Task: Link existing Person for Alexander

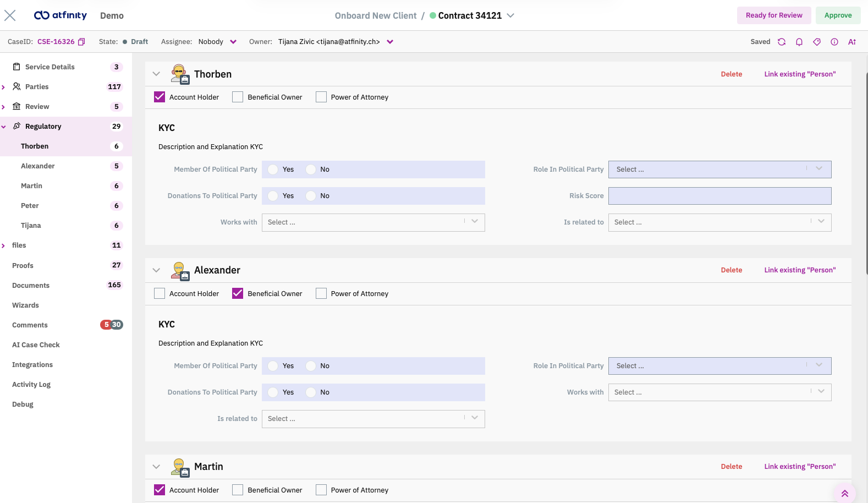Action: click(x=800, y=270)
